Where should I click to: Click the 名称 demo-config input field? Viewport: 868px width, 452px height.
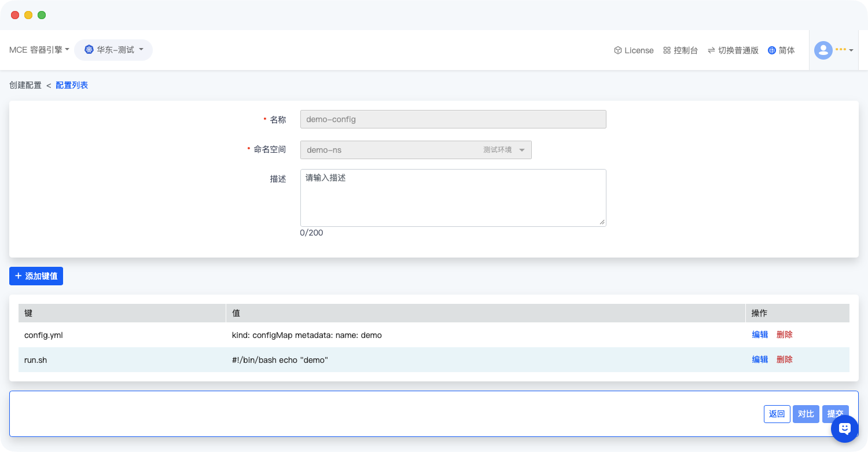click(453, 119)
